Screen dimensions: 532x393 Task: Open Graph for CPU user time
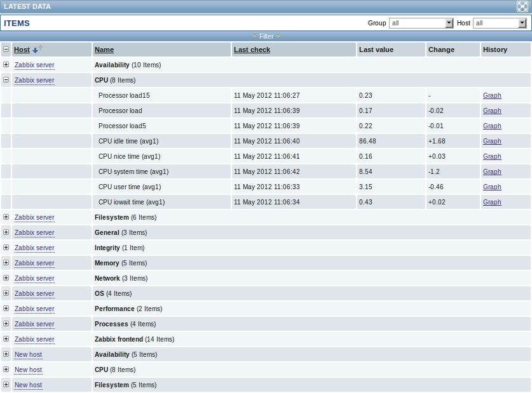coord(492,187)
